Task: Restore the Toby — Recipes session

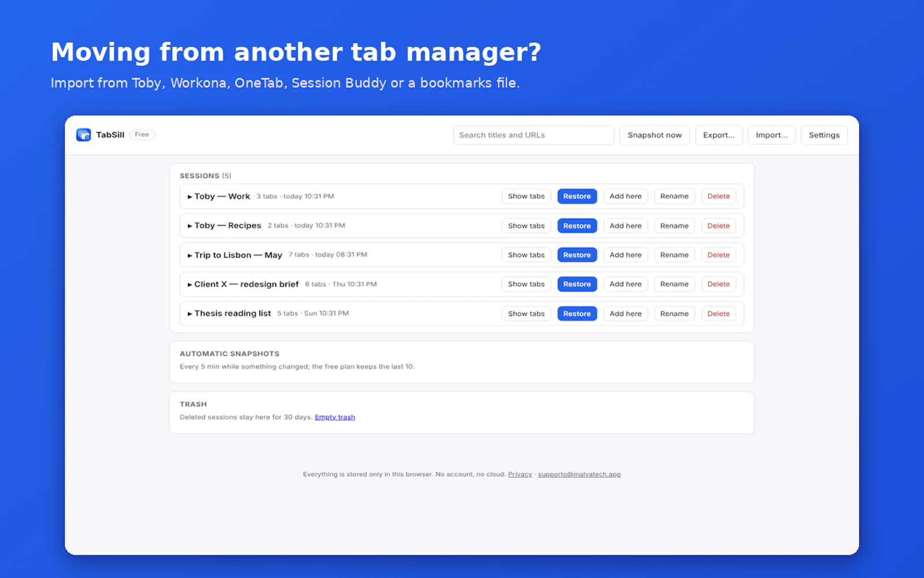Action: (x=577, y=226)
